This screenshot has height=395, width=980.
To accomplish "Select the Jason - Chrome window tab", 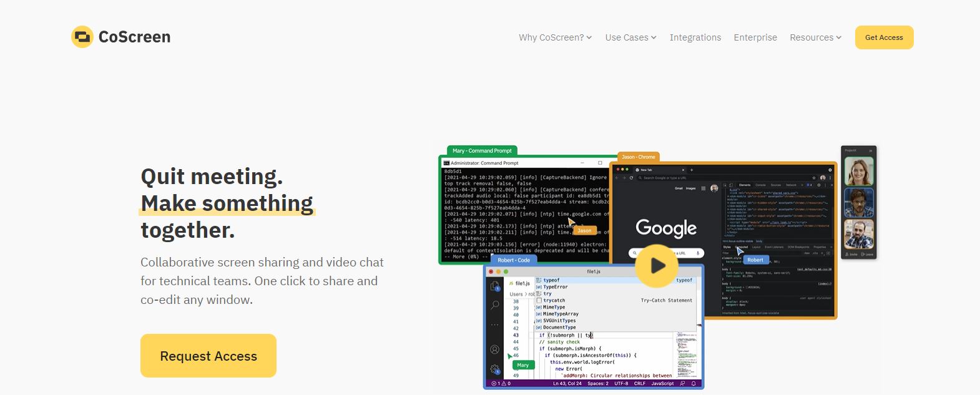I will click(x=638, y=157).
